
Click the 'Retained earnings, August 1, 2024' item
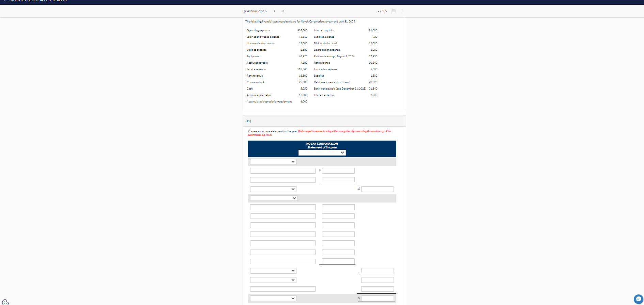pyautogui.click(x=334, y=57)
